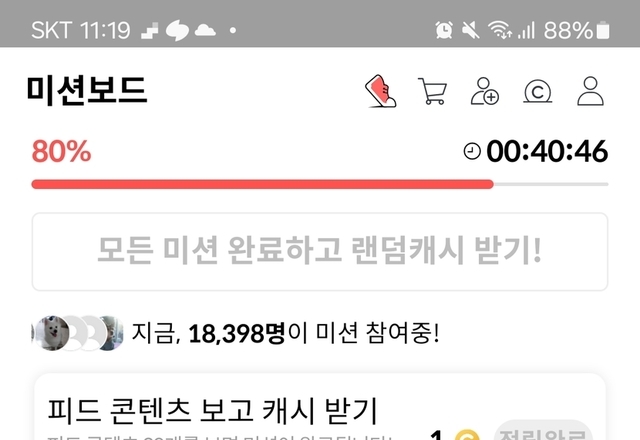Open the red sneaker step counter icon
Image resolution: width=640 pixels, height=440 pixels.
pos(380,91)
